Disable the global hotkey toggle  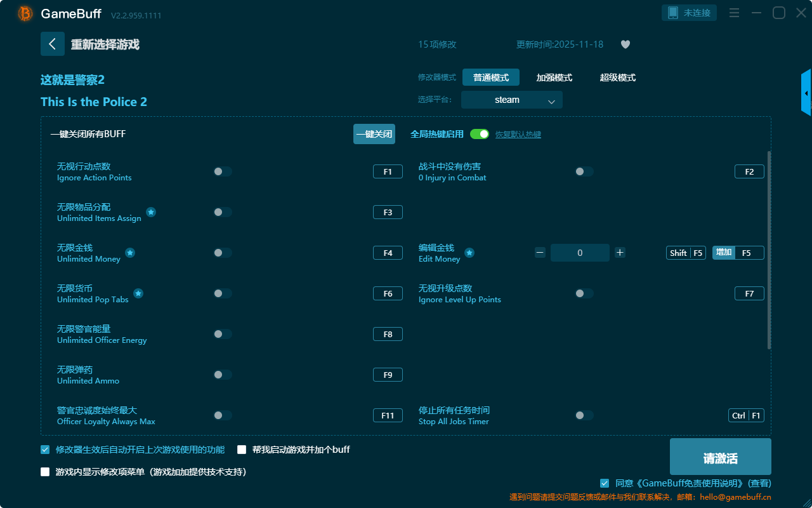point(480,134)
